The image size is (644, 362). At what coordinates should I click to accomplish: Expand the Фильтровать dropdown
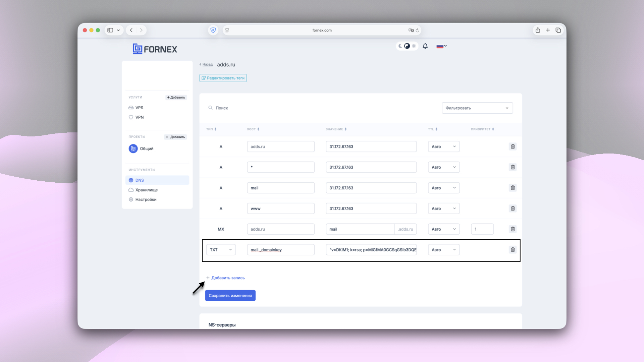[x=477, y=108]
